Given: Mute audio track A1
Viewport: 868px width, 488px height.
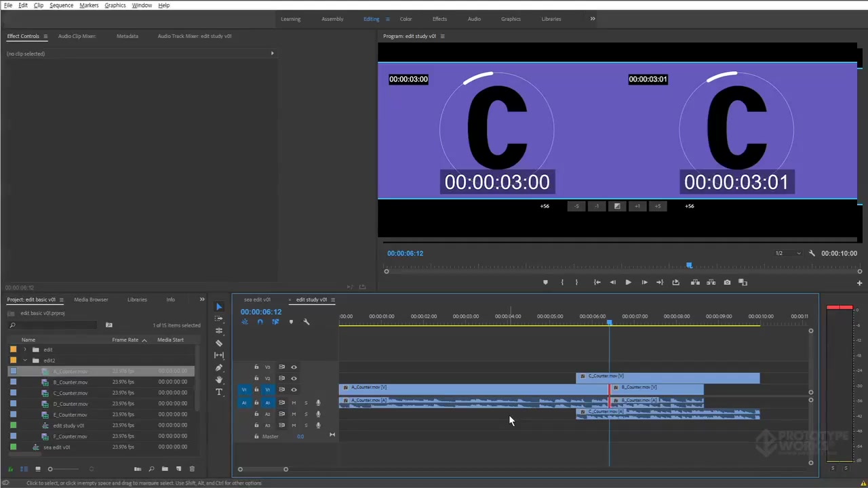Looking at the screenshot, I should click(294, 403).
